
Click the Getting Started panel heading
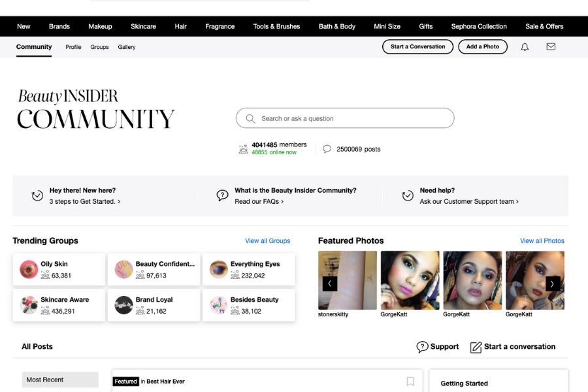pyautogui.click(x=464, y=384)
